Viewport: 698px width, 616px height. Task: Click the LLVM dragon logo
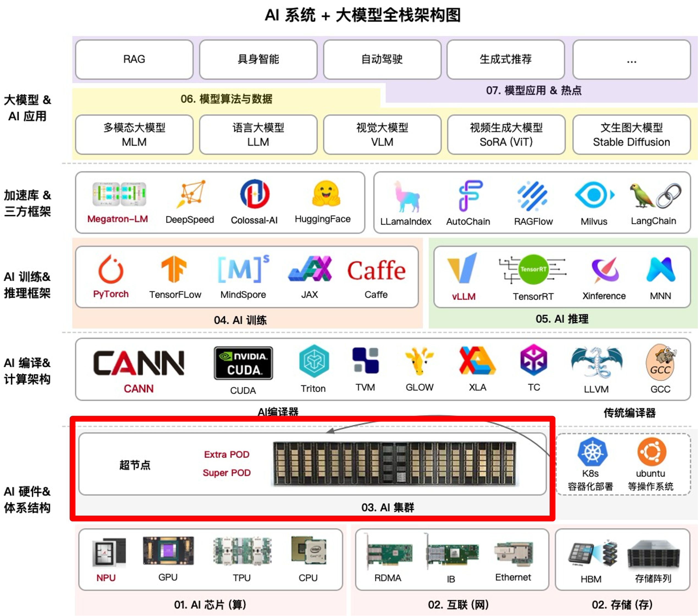596,363
